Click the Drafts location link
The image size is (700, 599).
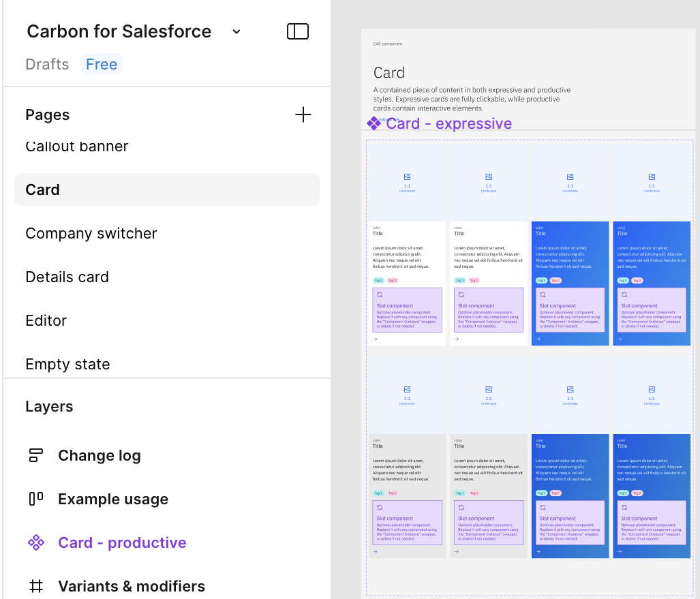47,64
